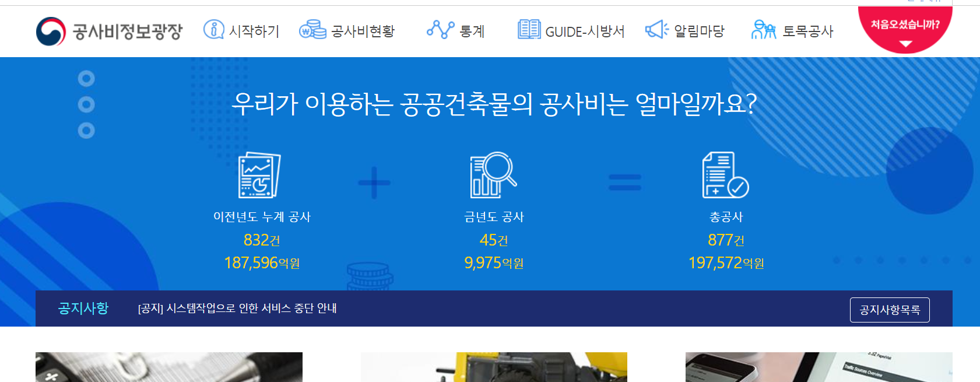Click the white arrow under 처음오셨습니까?
Viewport: 980px width, 382px height.
(905, 44)
